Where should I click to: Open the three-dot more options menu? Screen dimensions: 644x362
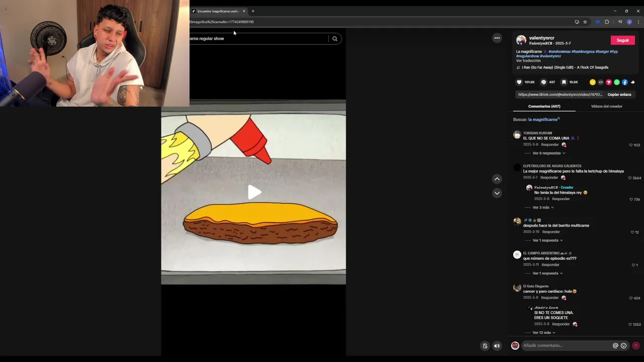497,38
